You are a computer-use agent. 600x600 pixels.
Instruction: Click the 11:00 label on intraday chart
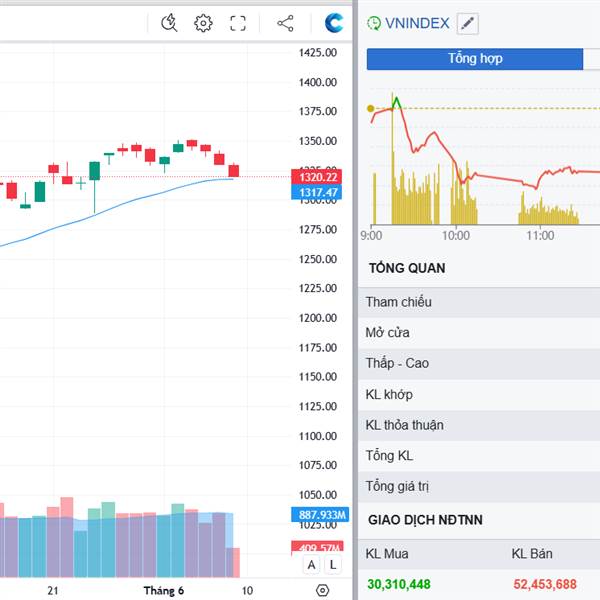(x=540, y=236)
